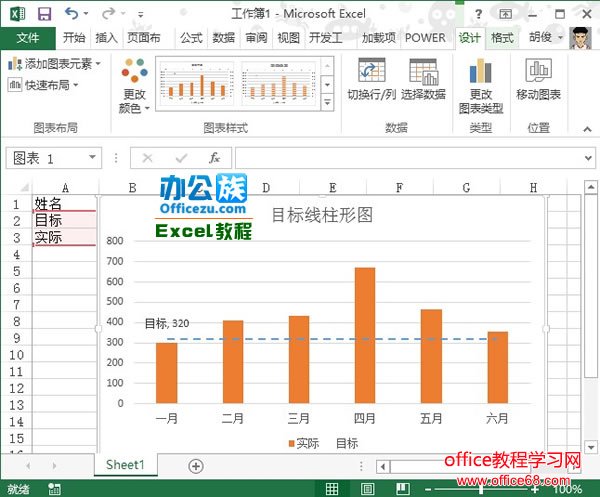Click the Sheet1 tab
600x497 pixels.
pos(125,464)
